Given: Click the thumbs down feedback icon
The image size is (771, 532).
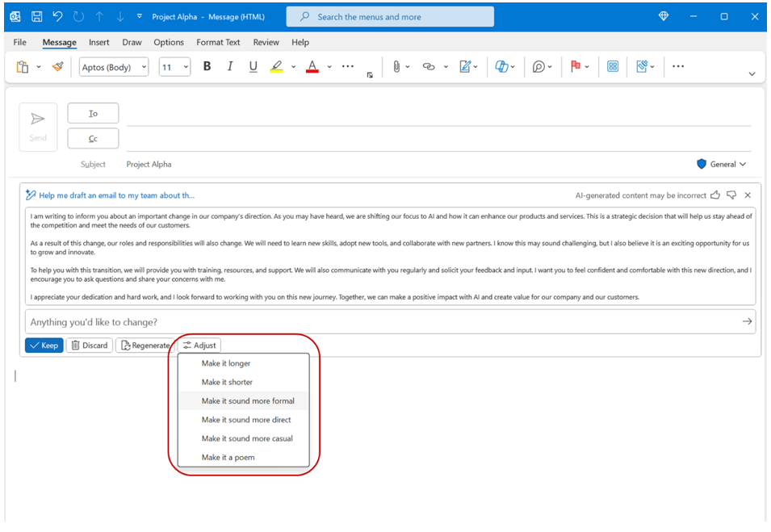Looking at the screenshot, I should (731, 195).
